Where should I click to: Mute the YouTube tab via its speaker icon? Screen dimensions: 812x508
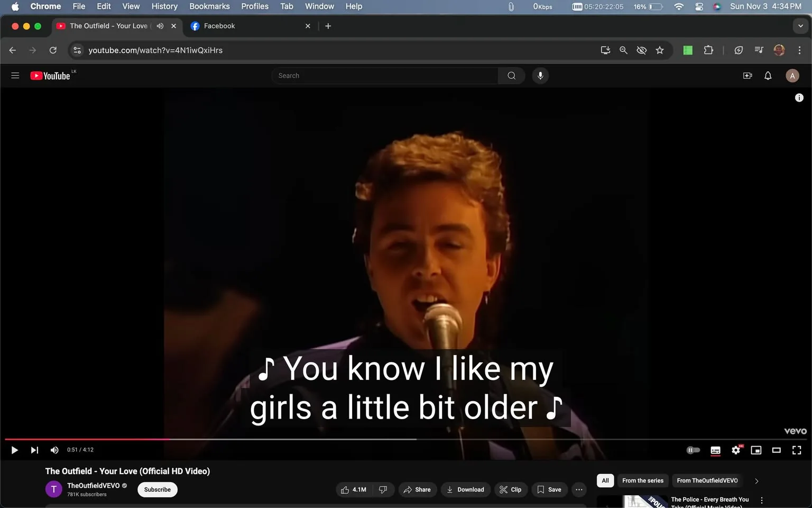tap(160, 25)
